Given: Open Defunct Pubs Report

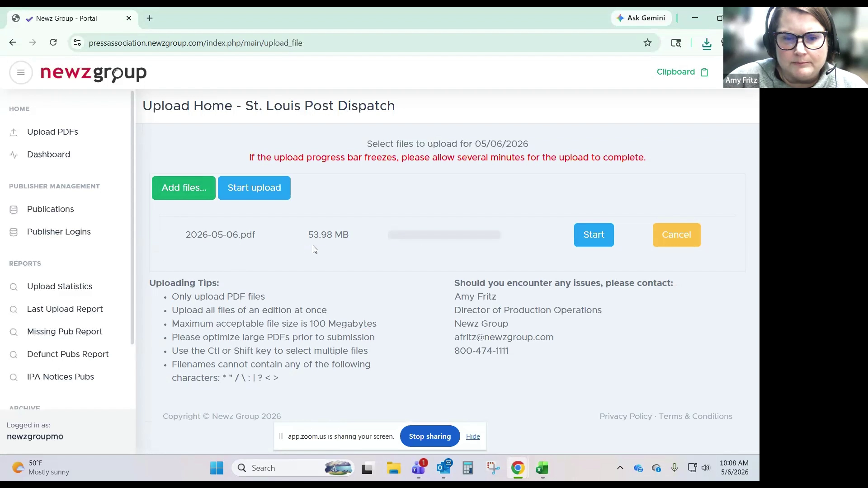Looking at the screenshot, I should [68, 354].
